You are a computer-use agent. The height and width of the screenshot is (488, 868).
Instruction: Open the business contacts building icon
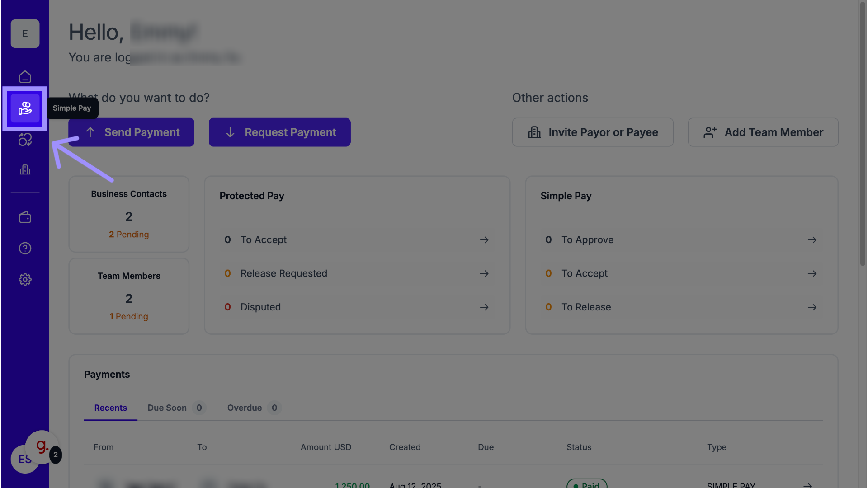(25, 170)
